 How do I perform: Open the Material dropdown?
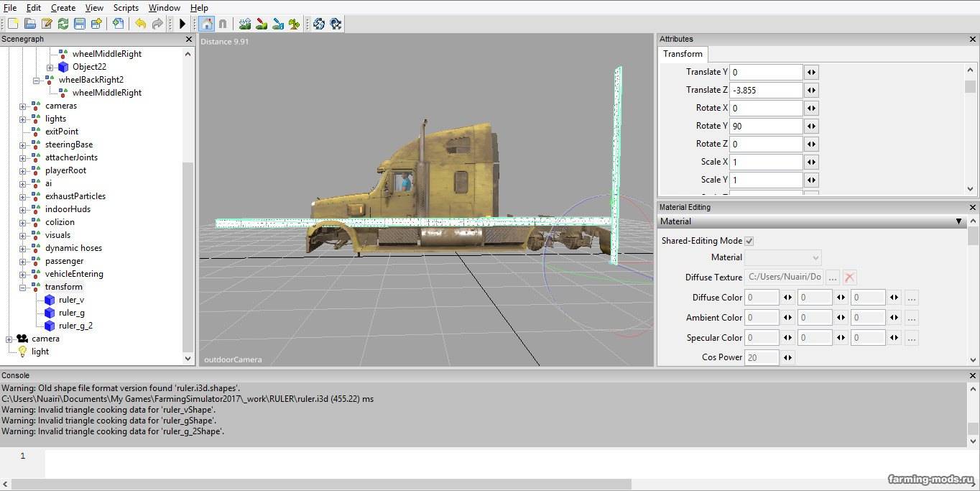point(783,257)
